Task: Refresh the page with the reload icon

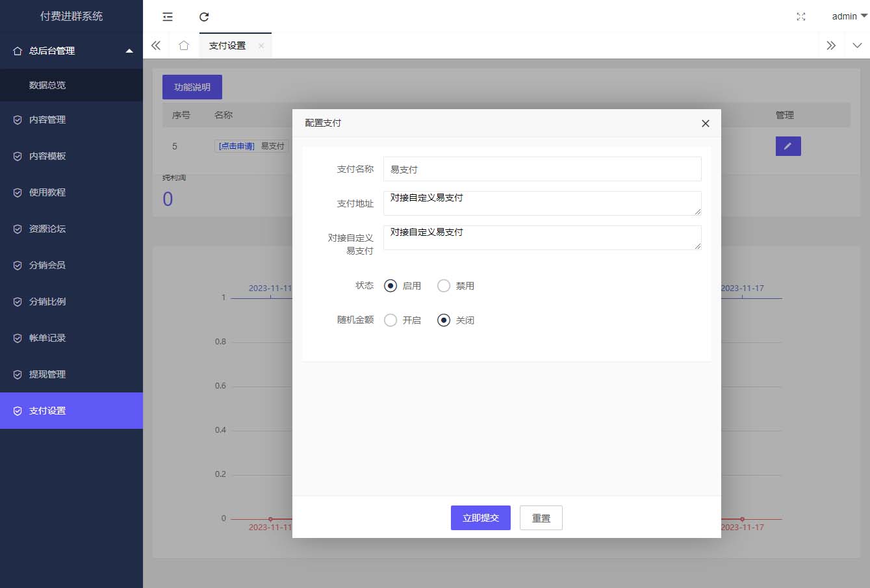Action: pos(204,16)
